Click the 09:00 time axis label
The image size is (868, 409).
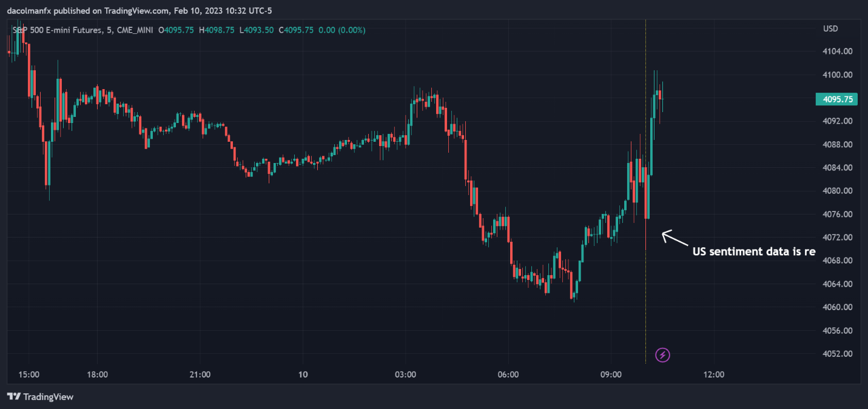611,374
